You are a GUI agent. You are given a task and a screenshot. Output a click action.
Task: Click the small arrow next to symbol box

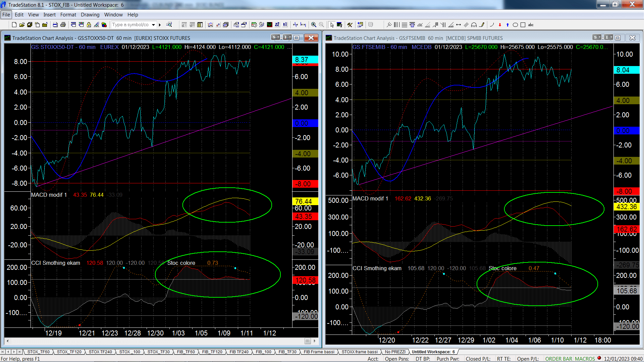tap(160, 25)
